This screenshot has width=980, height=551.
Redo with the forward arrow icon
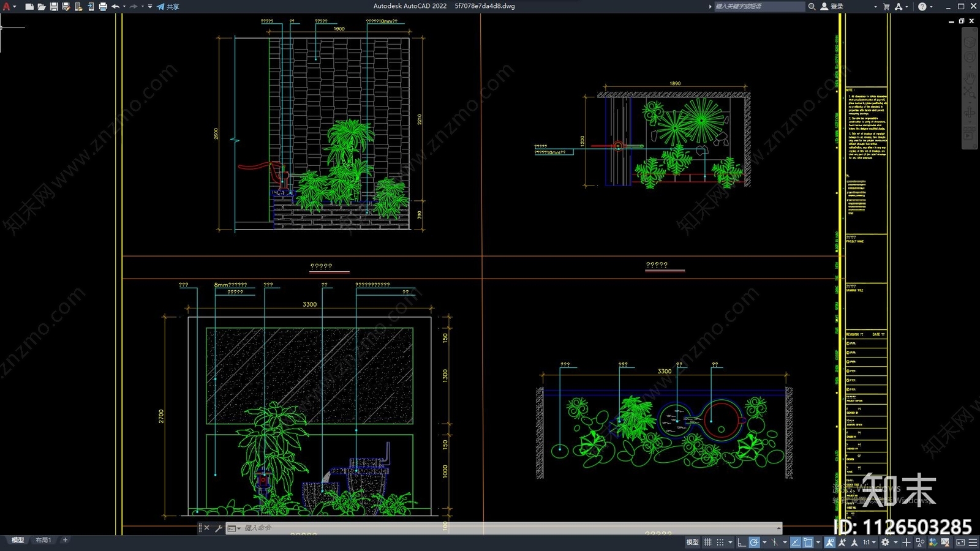coord(134,7)
